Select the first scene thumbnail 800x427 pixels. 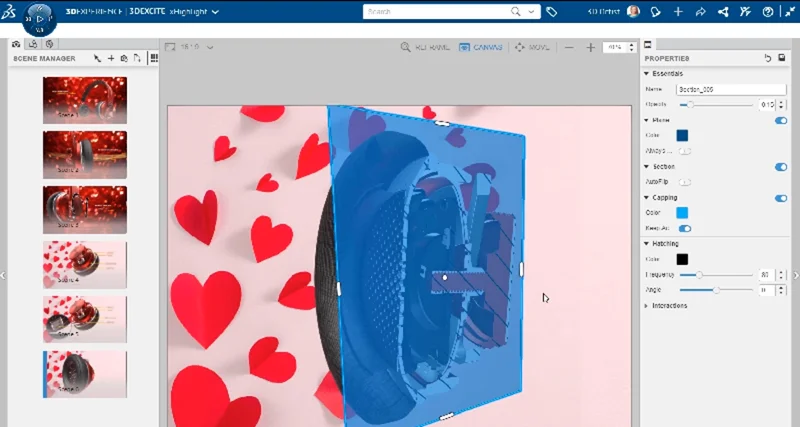tap(85, 99)
